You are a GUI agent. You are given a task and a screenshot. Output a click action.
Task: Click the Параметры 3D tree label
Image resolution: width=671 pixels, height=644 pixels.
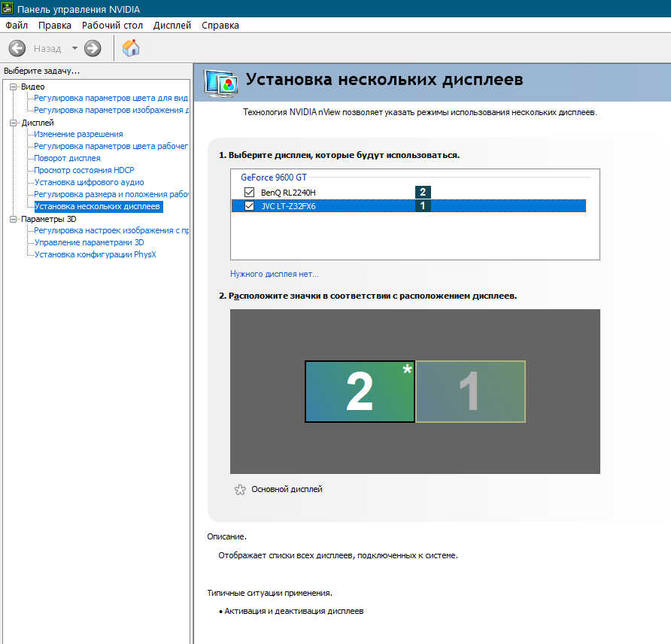(x=48, y=219)
